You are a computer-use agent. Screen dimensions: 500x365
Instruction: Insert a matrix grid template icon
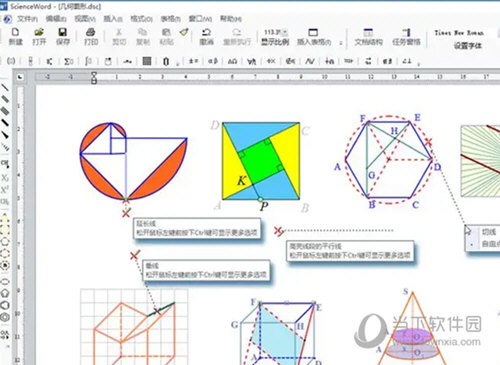(x=147, y=61)
